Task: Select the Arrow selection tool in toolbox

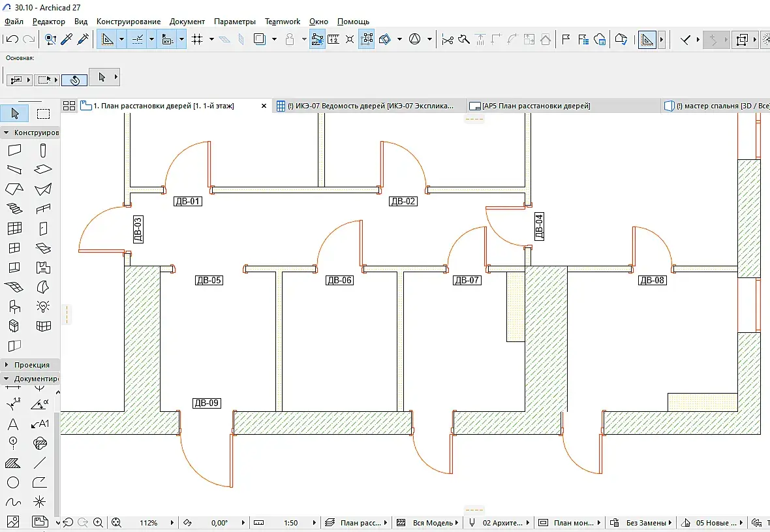Action: (x=14, y=114)
